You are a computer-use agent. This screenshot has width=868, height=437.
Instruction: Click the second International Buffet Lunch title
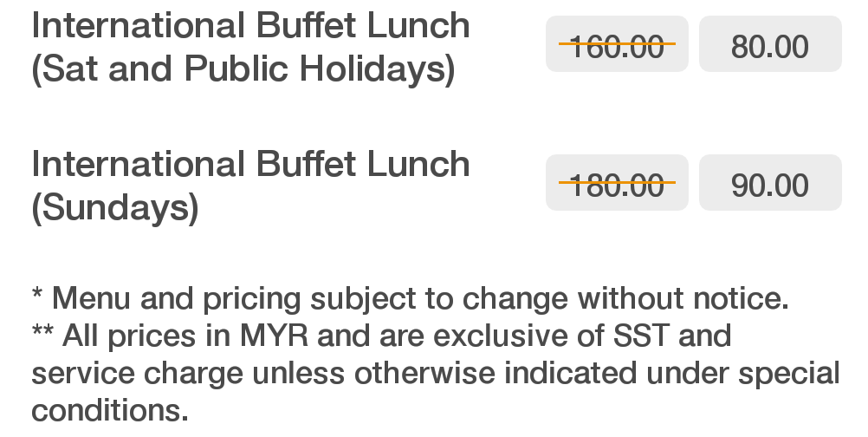tap(250, 164)
